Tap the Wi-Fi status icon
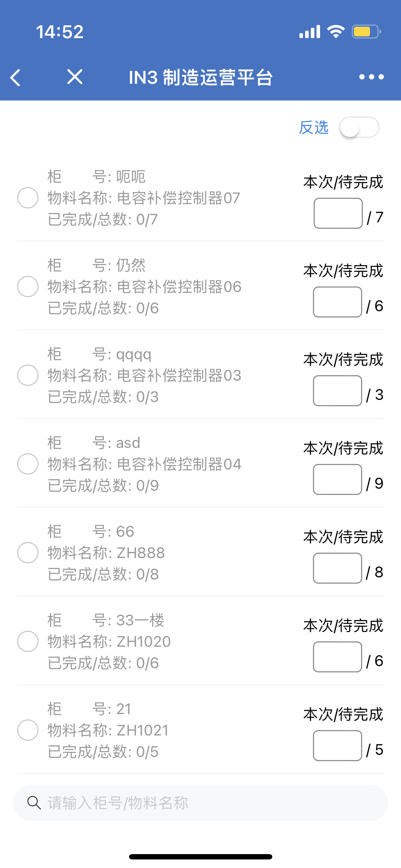 [x=336, y=32]
